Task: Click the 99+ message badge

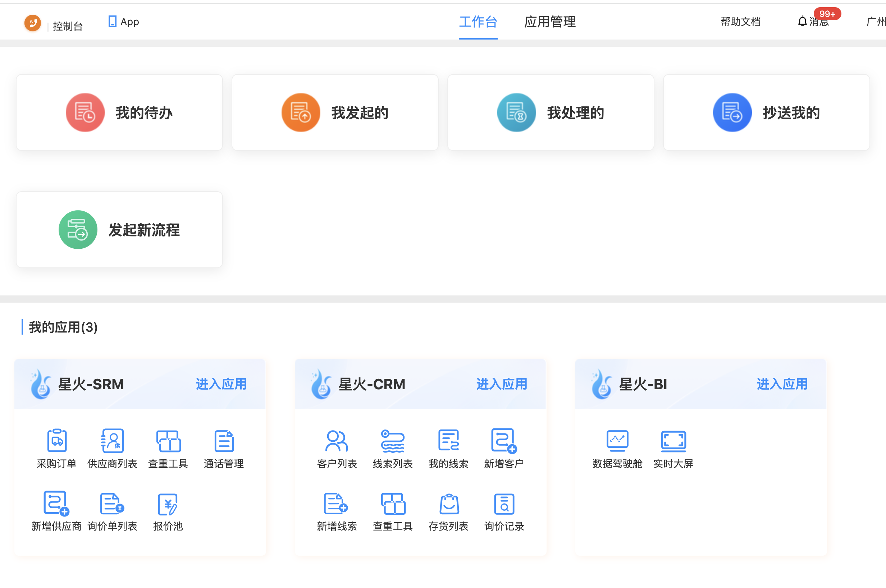Action: 827,14
